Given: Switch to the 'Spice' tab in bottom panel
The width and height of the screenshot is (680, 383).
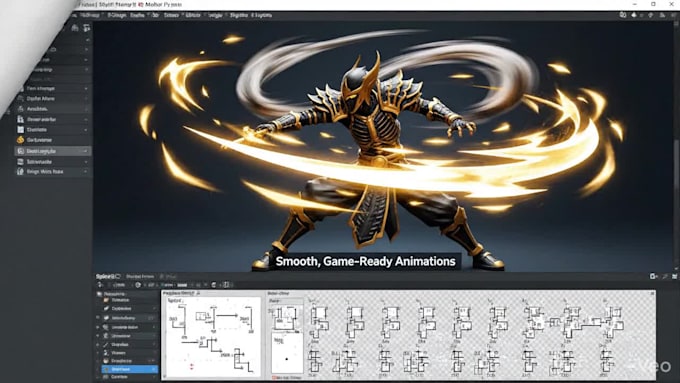Looking at the screenshot, I should (x=108, y=276).
